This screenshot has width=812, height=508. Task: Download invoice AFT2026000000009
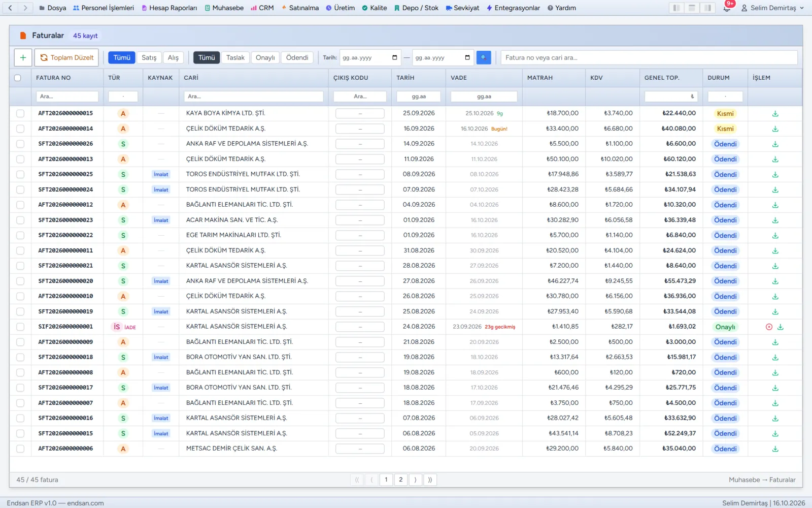[775, 342]
